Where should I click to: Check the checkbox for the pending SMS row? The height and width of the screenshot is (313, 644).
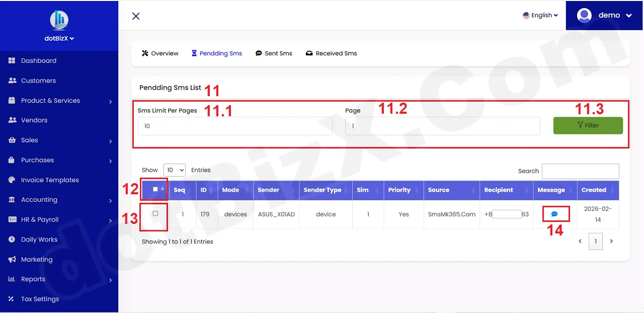(x=154, y=214)
